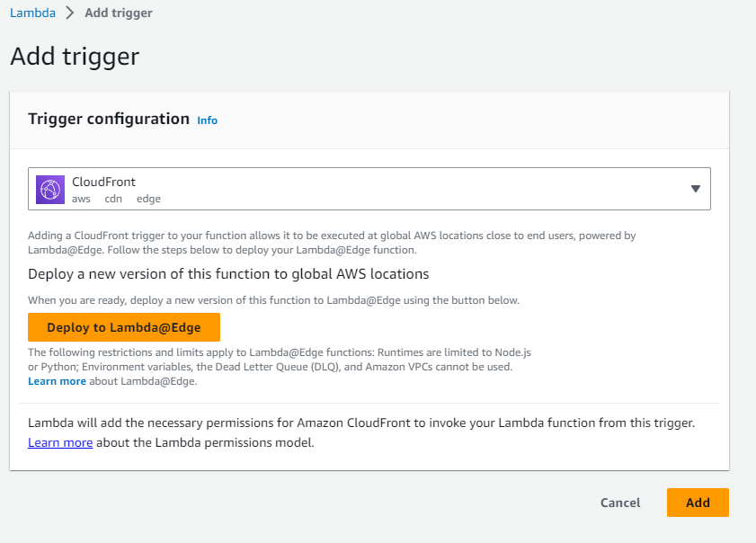Click the orange Add button
756x543 pixels.
pyautogui.click(x=698, y=503)
